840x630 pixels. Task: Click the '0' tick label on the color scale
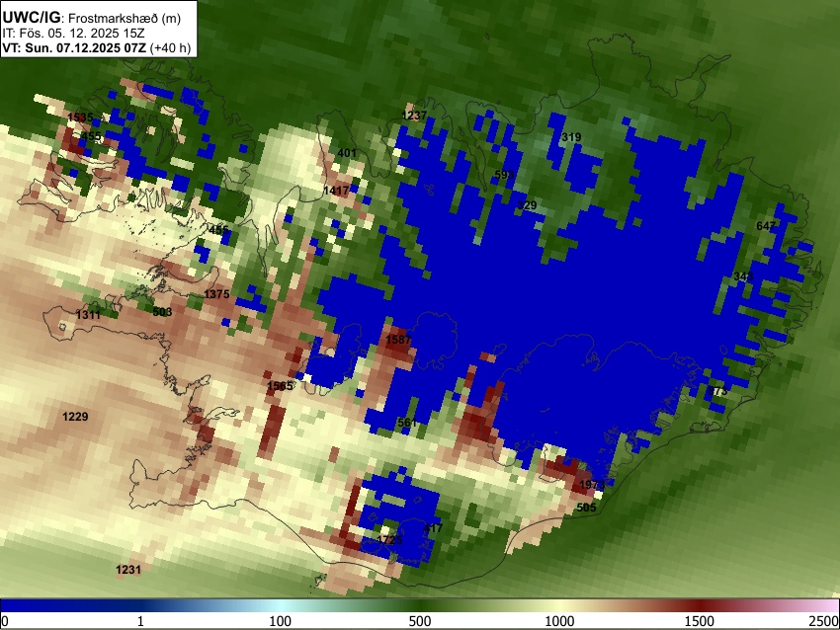[x=5, y=621]
